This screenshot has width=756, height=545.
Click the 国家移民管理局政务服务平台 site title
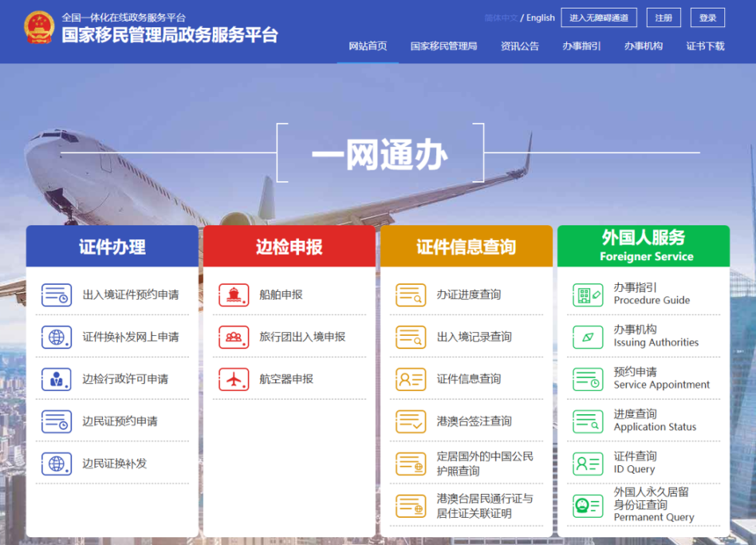[x=170, y=35]
